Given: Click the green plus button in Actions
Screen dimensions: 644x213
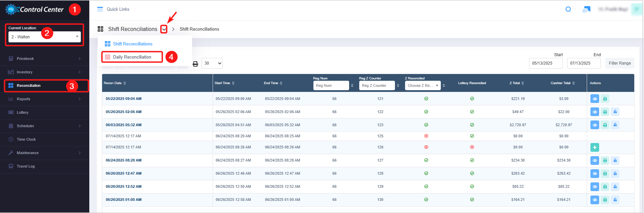Looking at the screenshot, I should click(x=594, y=147).
